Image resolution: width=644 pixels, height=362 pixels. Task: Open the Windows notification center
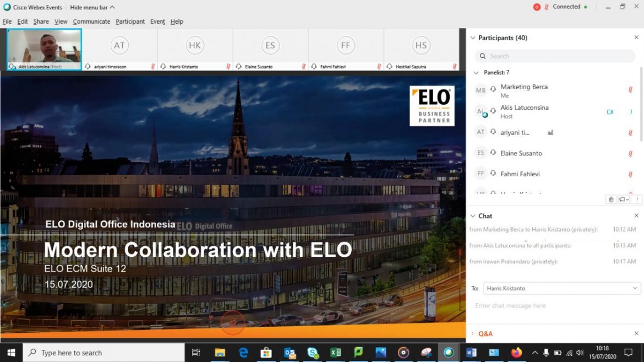pos(628,353)
